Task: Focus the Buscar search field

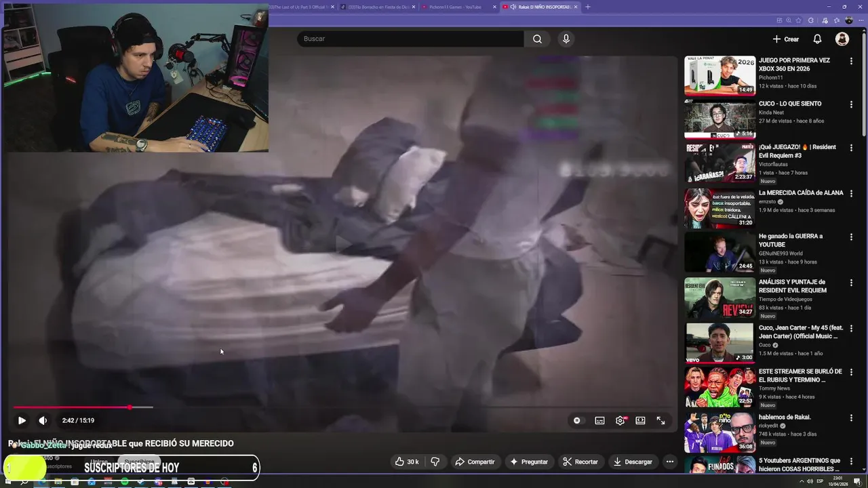Action: point(410,39)
